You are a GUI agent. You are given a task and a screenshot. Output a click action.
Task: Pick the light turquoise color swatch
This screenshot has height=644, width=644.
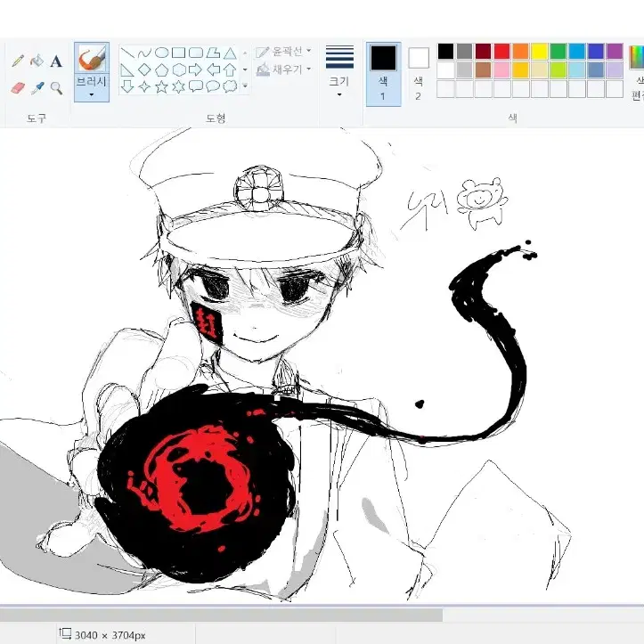[x=577, y=69]
